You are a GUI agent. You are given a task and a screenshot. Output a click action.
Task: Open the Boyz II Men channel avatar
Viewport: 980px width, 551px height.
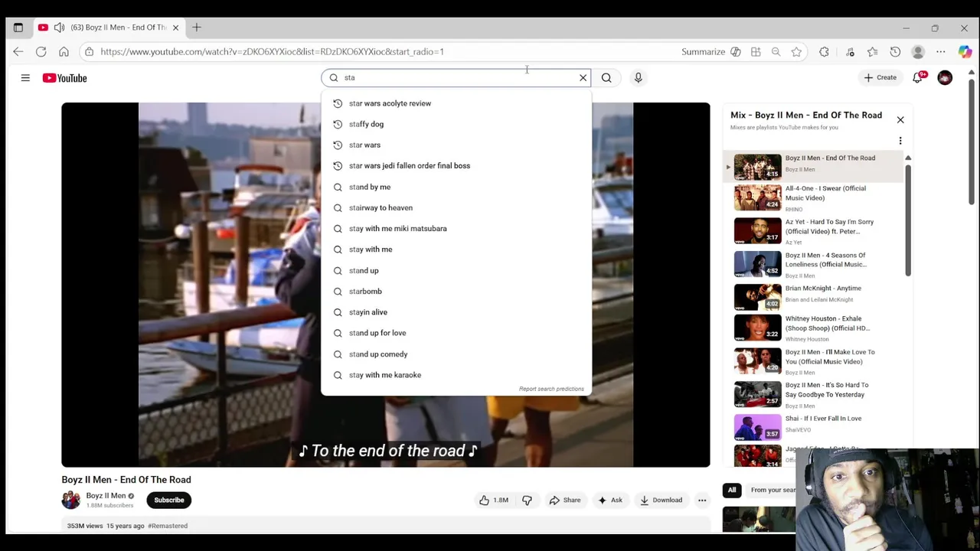(x=70, y=500)
